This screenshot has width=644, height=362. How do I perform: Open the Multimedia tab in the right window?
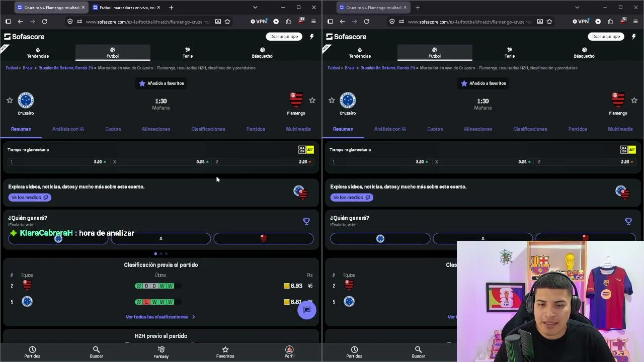point(620,129)
